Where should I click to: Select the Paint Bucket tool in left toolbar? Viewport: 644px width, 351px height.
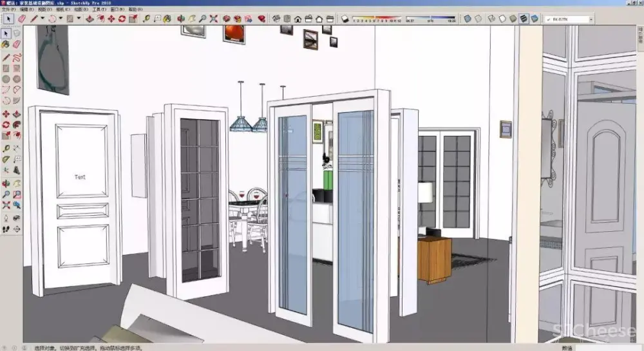6,44
